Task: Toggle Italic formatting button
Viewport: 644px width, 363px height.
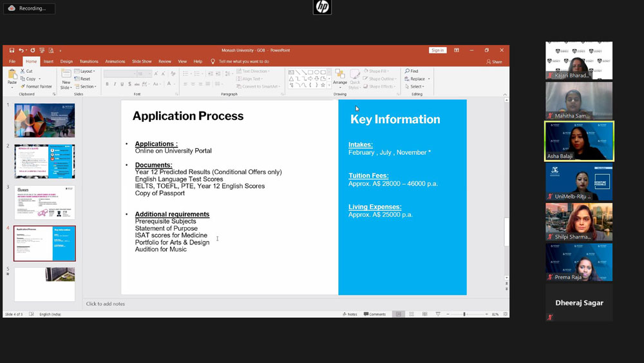Action: pyautogui.click(x=115, y=84)
